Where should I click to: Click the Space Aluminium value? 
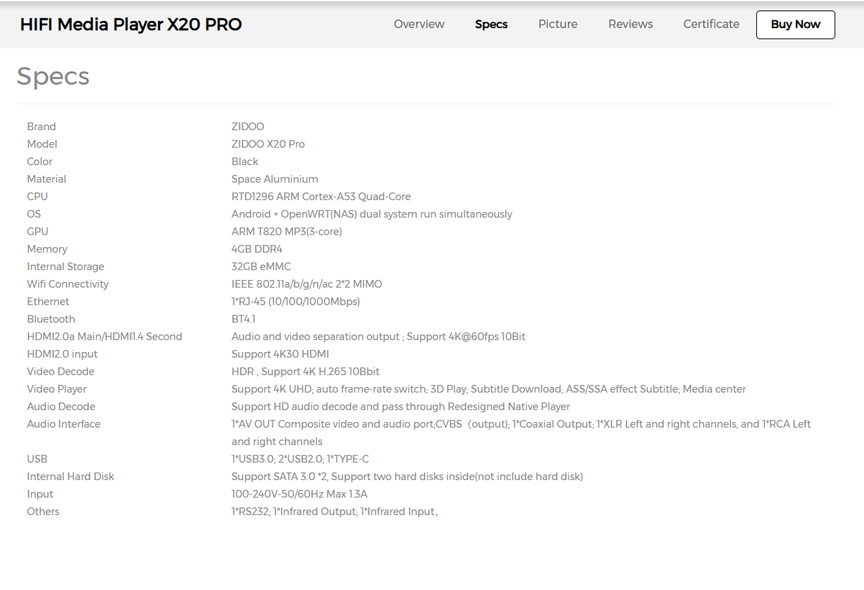tap(274, 179)
